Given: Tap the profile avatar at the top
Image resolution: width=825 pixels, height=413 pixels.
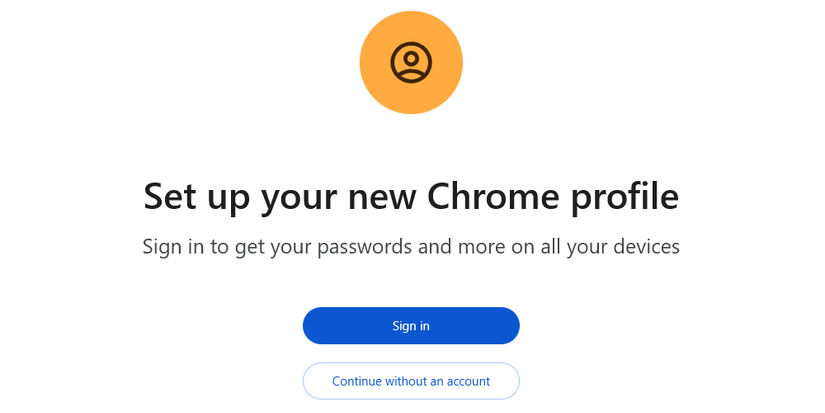Looking at the screenshot, I should tap(411, 62).
